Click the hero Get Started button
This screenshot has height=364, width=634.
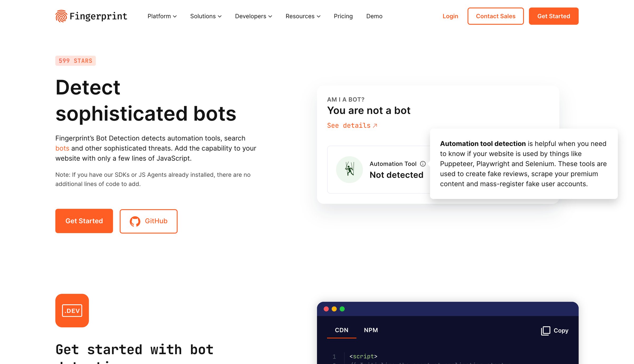tap(84, 221)
